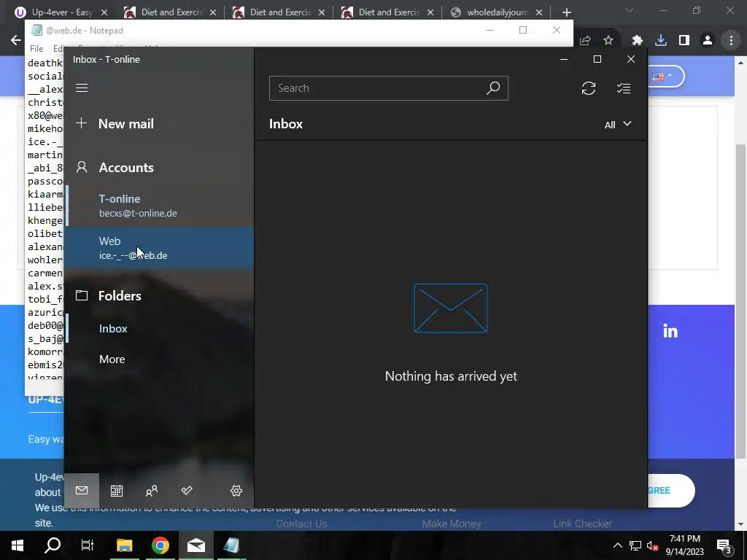Select the Web account ice.-_--@web.de
Screen dimensions: 747x560
click(x=158, y=248)
